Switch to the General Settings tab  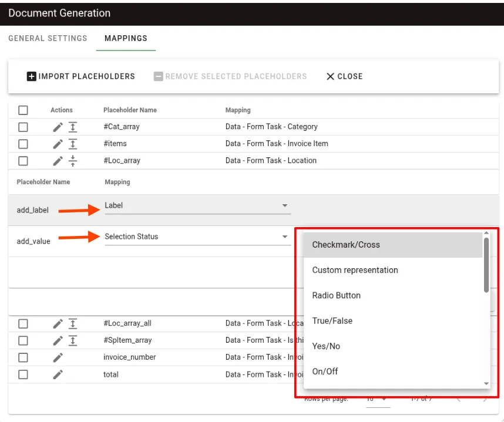point(48,38)
